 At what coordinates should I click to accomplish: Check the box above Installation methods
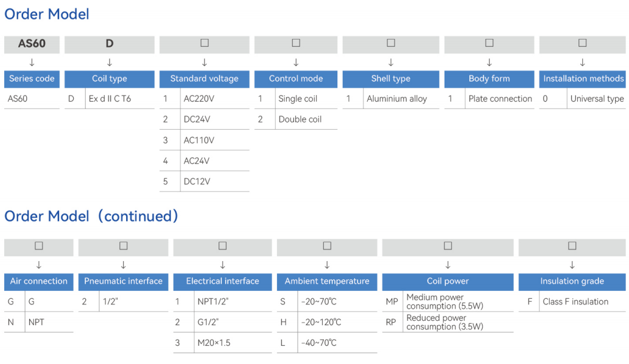point(583,43)
